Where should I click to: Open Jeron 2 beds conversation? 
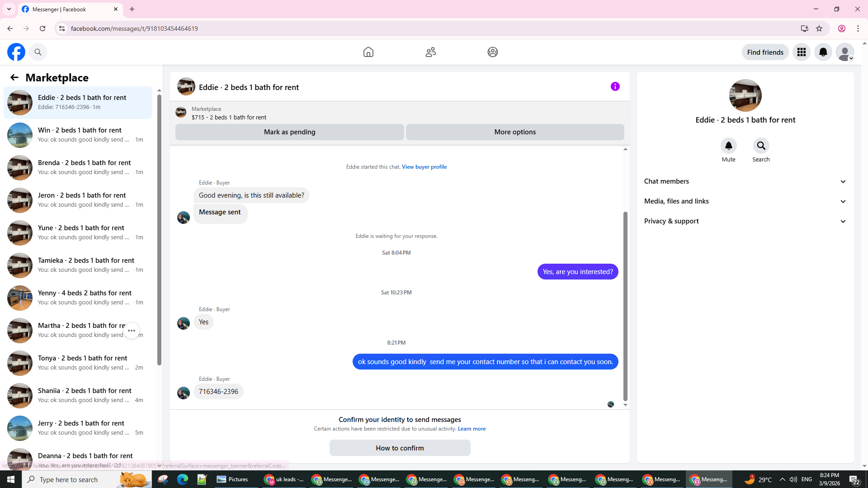tap(78, 200)
